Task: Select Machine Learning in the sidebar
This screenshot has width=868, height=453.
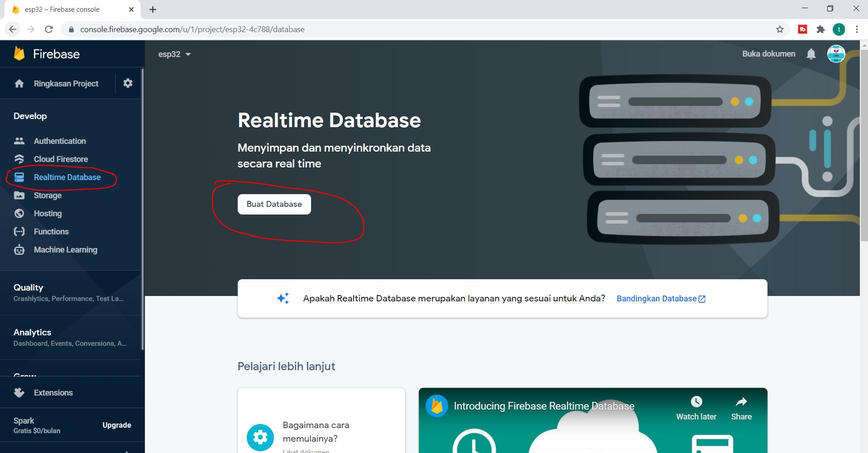Action: (66, 249)
